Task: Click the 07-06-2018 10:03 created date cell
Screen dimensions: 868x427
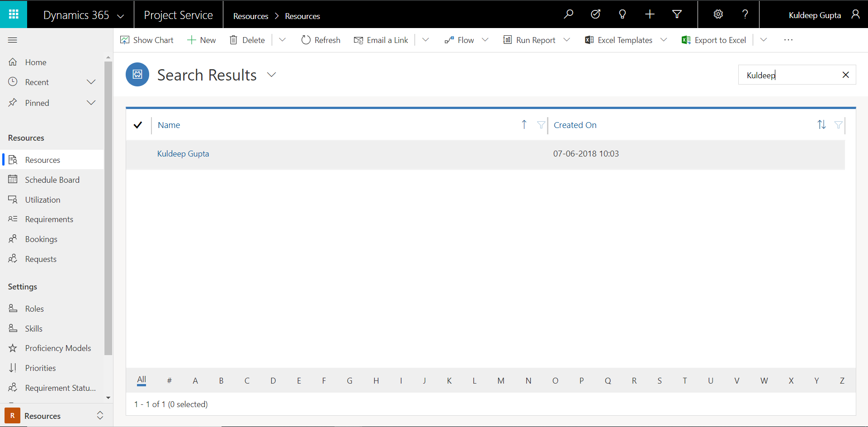Action: 586,154
